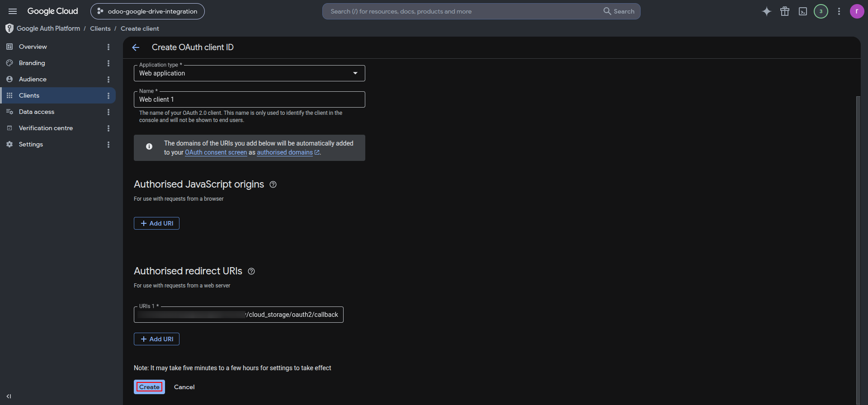Open Verification centre in the sidebar
The height and width of the screenshot is (405, 868).
pyautogui.click(x=46, y=128)
